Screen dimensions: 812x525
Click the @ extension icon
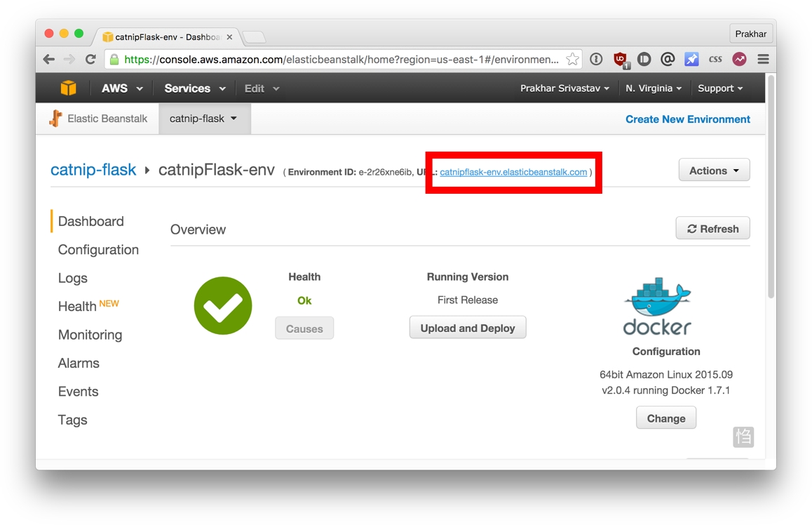coord(668,59)
